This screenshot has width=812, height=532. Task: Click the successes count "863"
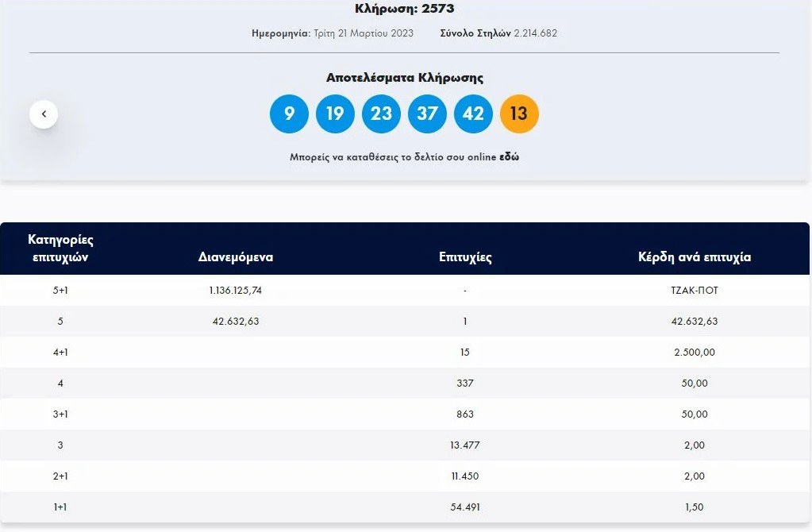tap(465, 414)
